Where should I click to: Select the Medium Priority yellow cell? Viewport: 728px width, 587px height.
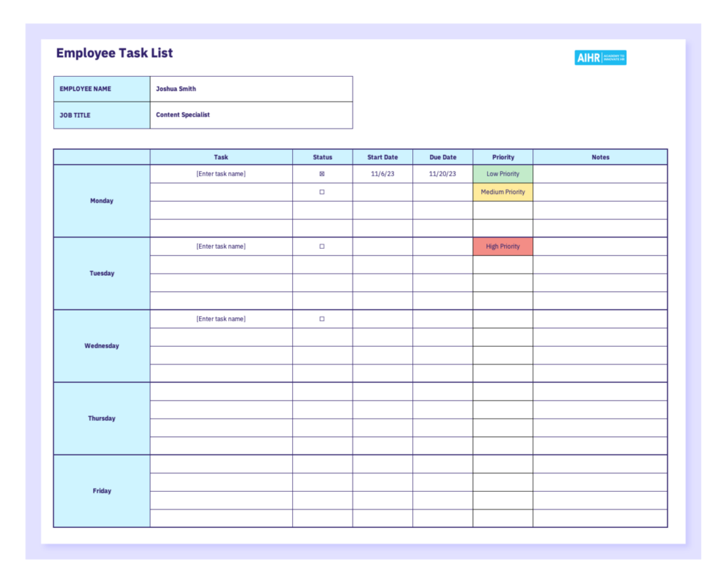pyautogui.click(x=503, y=191)
